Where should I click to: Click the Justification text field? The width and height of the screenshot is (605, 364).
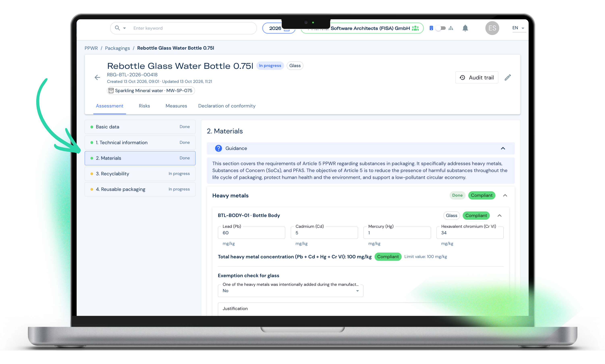(x=361, y=309)
